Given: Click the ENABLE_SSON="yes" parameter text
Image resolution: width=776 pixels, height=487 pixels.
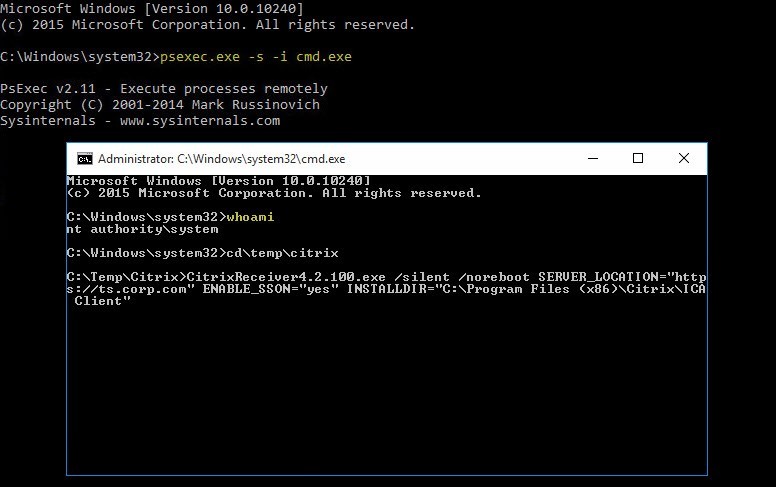Looking at the screenshot, I should point(271,289).
